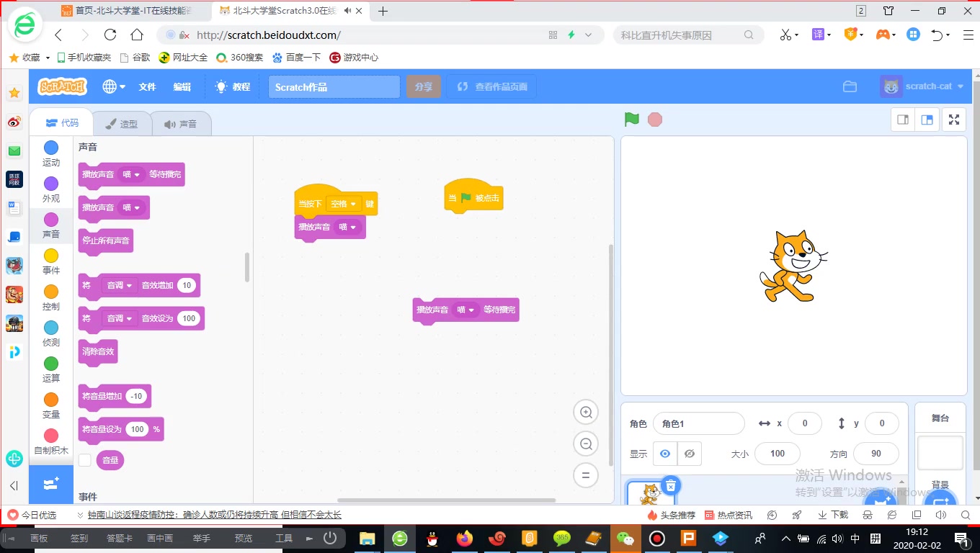Open the 文件 (File) menu
This screenshot has width=980, height=553.
pos(147,86)
